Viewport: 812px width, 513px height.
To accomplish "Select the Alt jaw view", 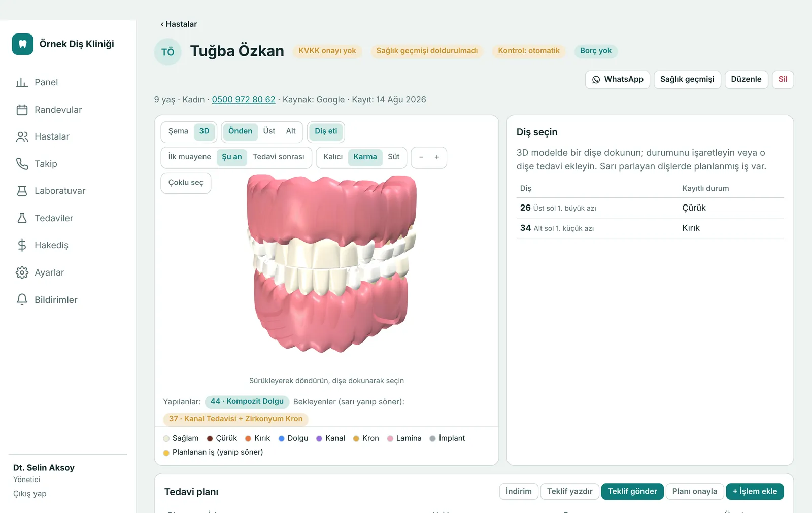I will tap(291, 131).
